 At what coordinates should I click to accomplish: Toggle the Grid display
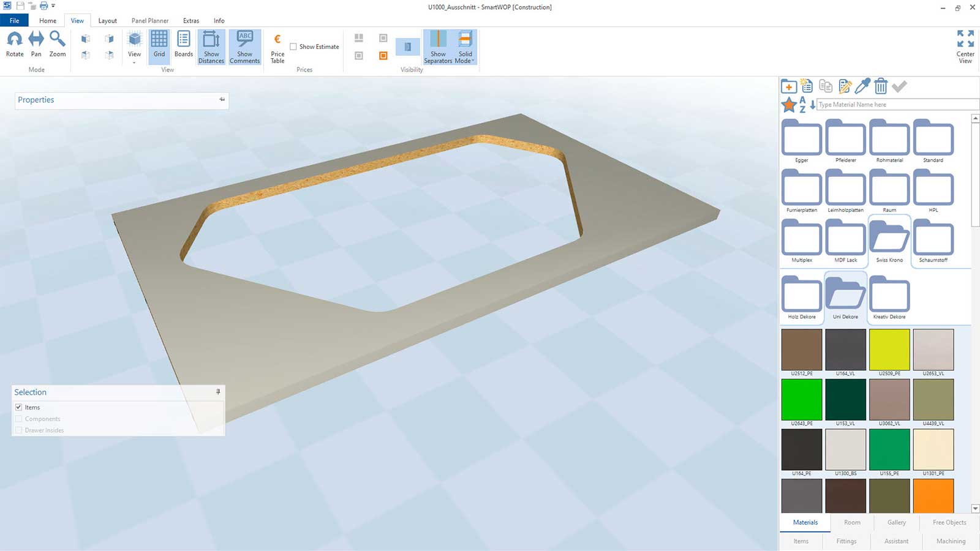pyautogui.click(x=159, y=45)
